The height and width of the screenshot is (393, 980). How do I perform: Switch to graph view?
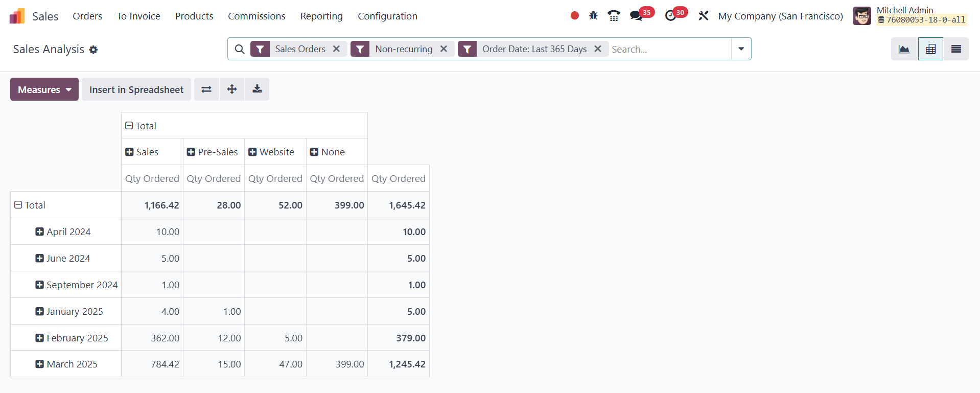904,49
